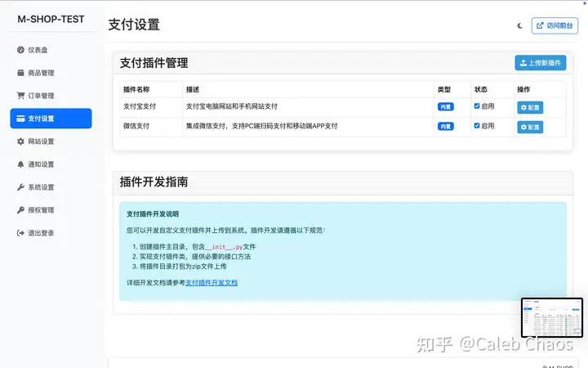Click the 内置 badge in 支付宝支付 row

click(446, 107)
